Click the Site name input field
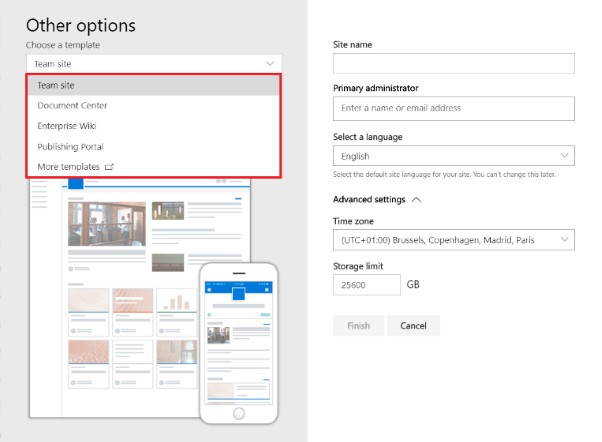 tap(454, 63)
